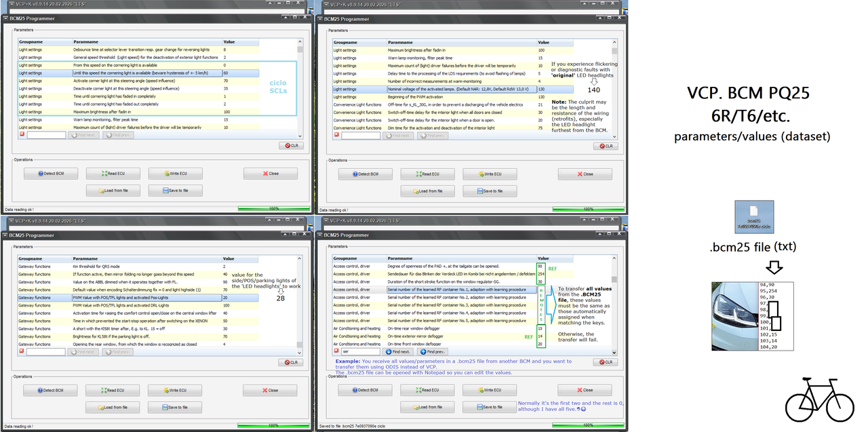This screenshot has height=432, width=868.
Task: Click Detect BCM in the Access control window
Action: [x=365, y=391]
